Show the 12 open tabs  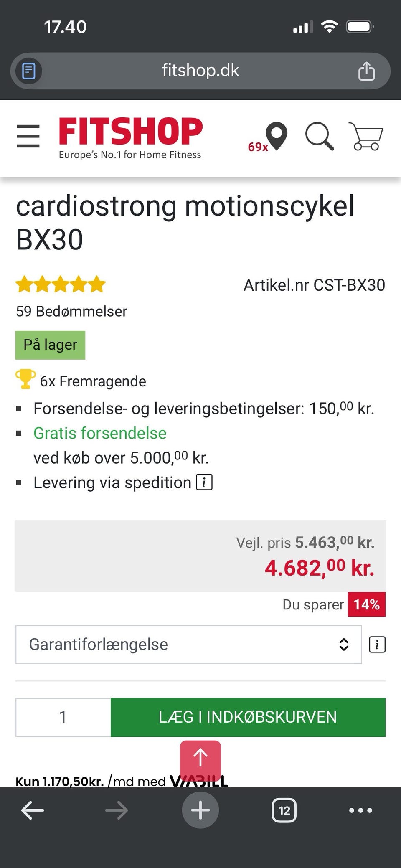click(284, 810)
